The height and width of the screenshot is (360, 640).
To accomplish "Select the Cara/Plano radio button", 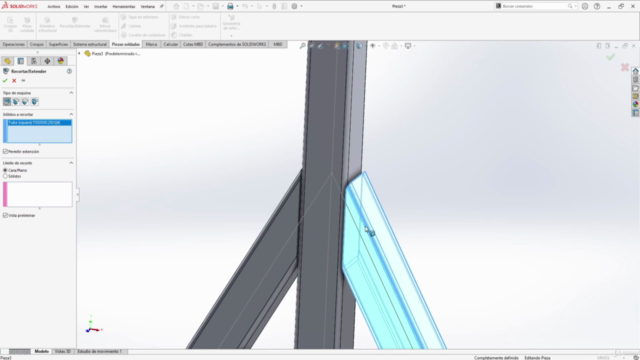I will click(5, 170).
